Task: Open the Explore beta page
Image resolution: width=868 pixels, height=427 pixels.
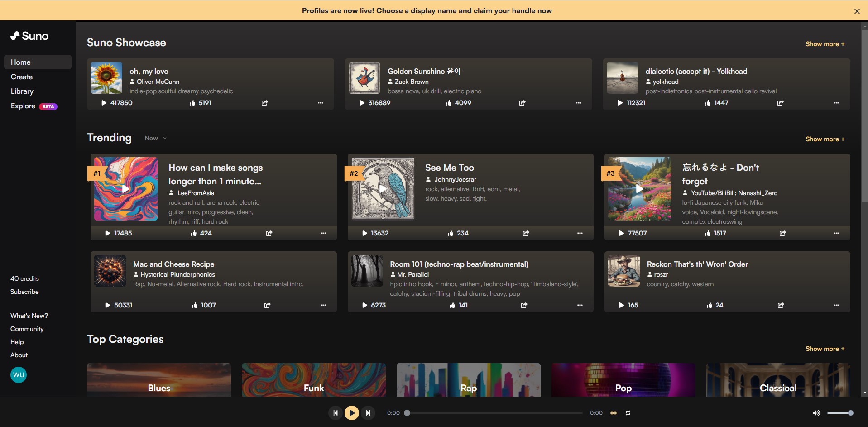Action: tap(34, 106)
